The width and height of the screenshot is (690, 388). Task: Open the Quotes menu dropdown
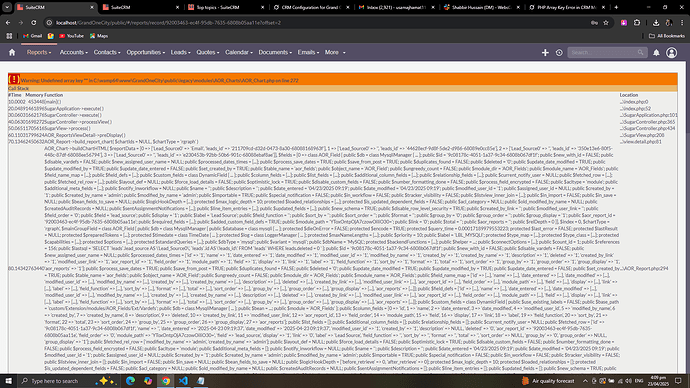(x=208, y=52)
